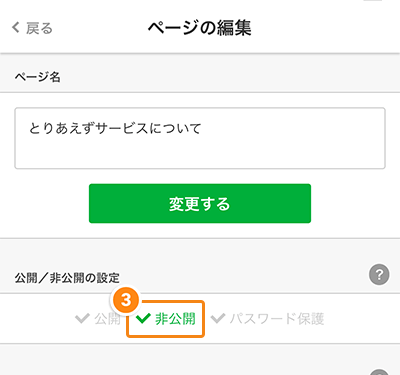Viewport: 400px width, 375px height.
Task: Tap the back chevron arrow icon
Action: point(15,27)
